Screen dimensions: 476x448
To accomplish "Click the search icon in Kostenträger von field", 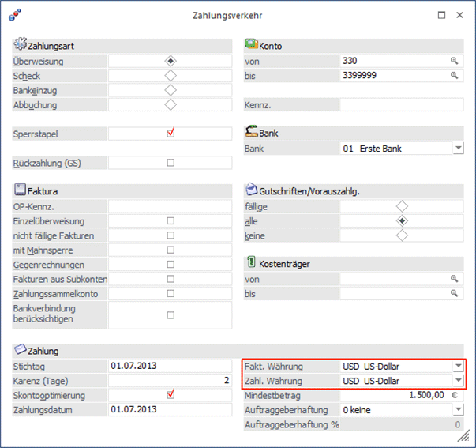I will [x=454, y=279].
